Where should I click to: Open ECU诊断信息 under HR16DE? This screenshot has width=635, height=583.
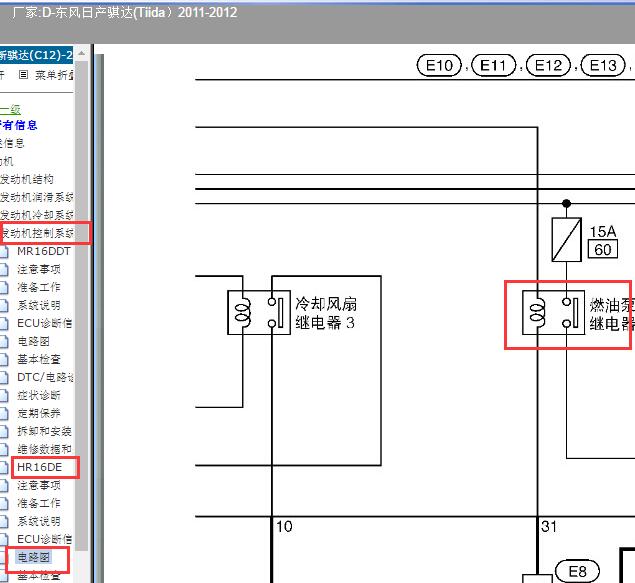pyautogui.click(x=45, y=539)
